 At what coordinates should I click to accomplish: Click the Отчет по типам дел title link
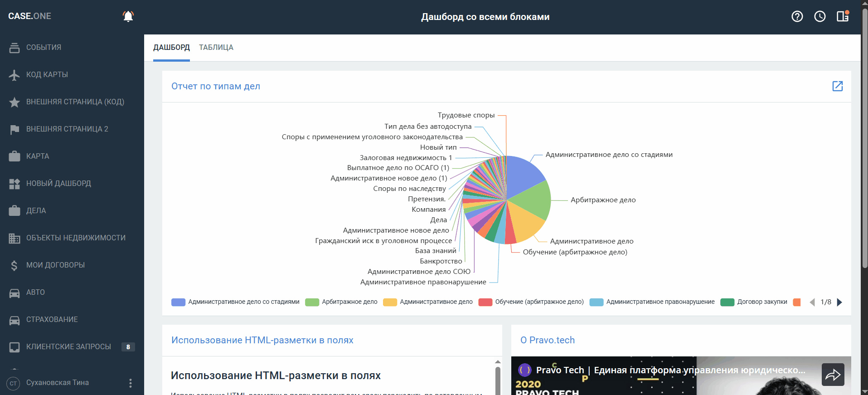pos(216,86)
